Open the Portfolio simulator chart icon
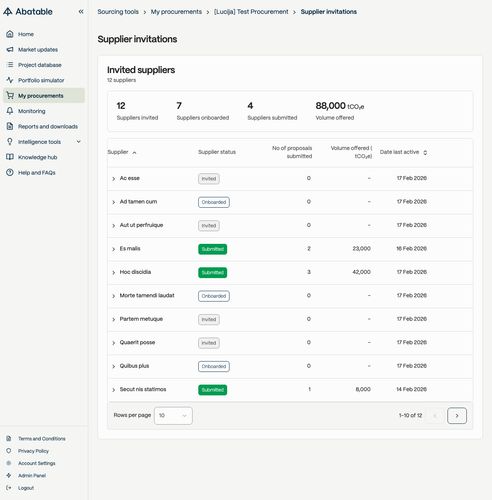 click(x=10, y=80)
